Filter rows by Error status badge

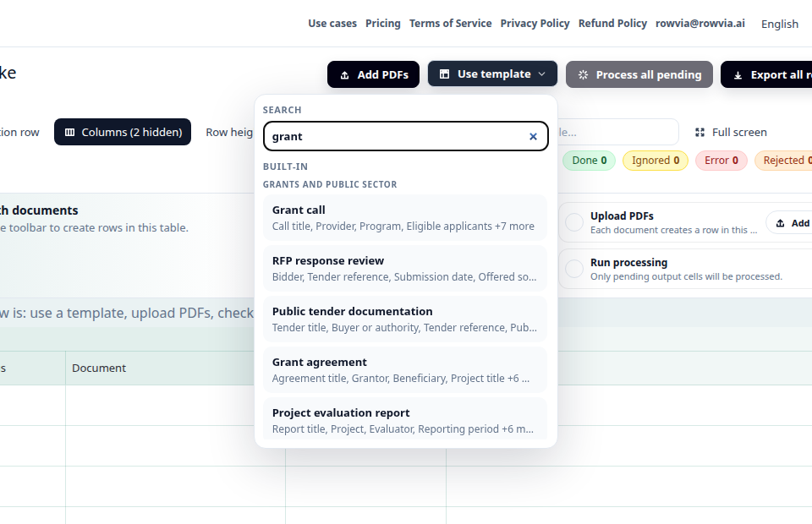[x=721, y=161]
